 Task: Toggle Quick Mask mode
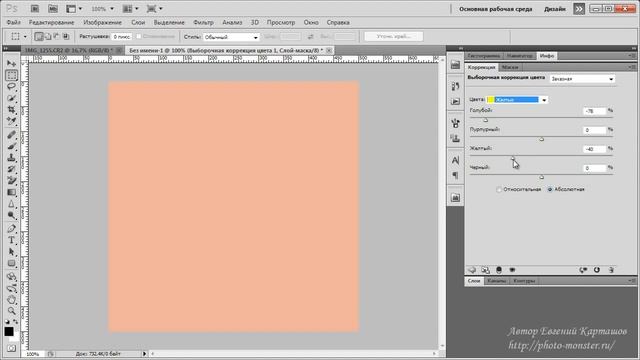coord(11,348)
